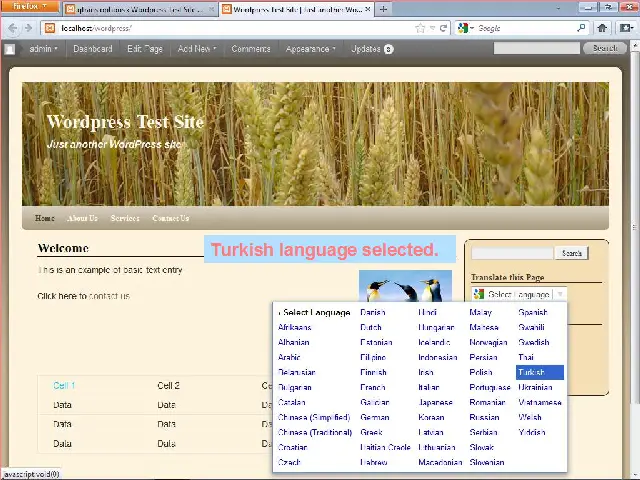Select Turkish in language list
The image size is (640, 480).
(540, 372)
